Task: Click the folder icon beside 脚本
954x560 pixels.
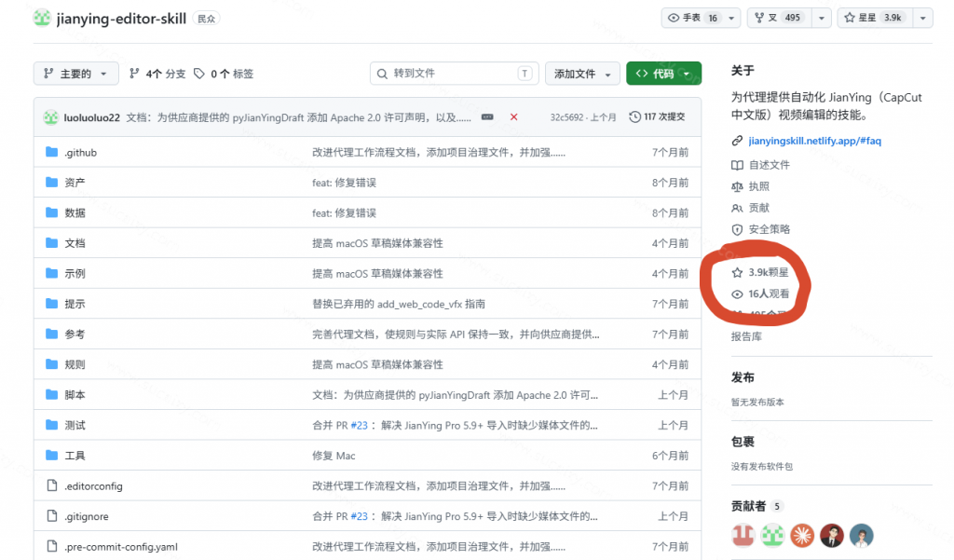Action: click(52, 394)
